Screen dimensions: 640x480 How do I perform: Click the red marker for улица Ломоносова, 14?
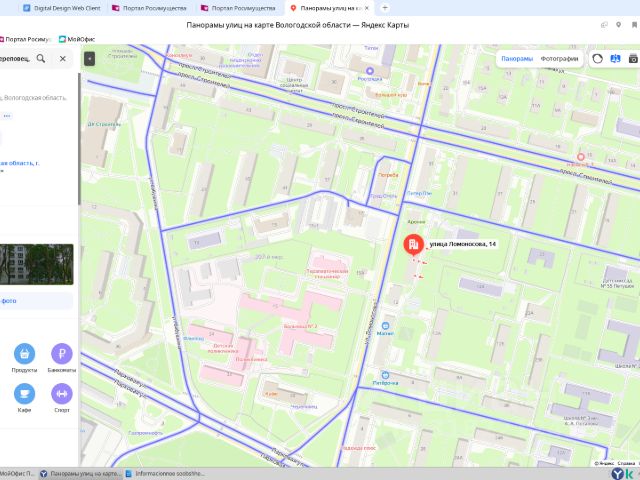click(413, 244)
